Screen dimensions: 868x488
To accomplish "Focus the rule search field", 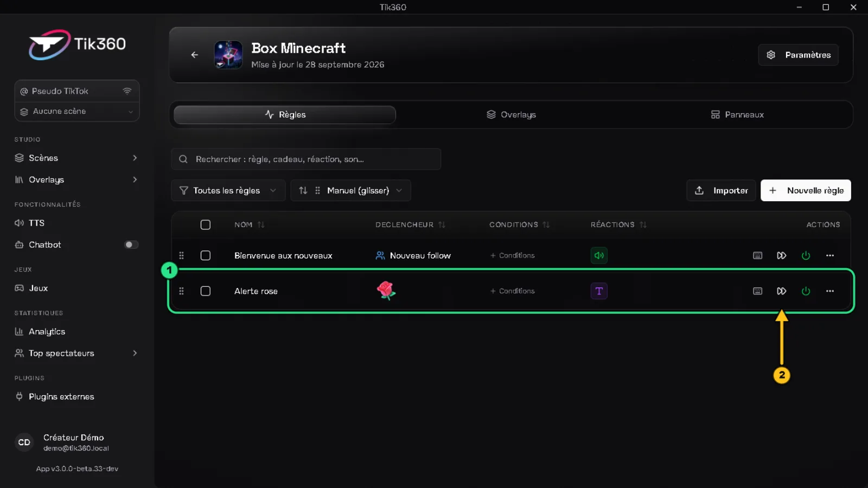I will 306,159.
